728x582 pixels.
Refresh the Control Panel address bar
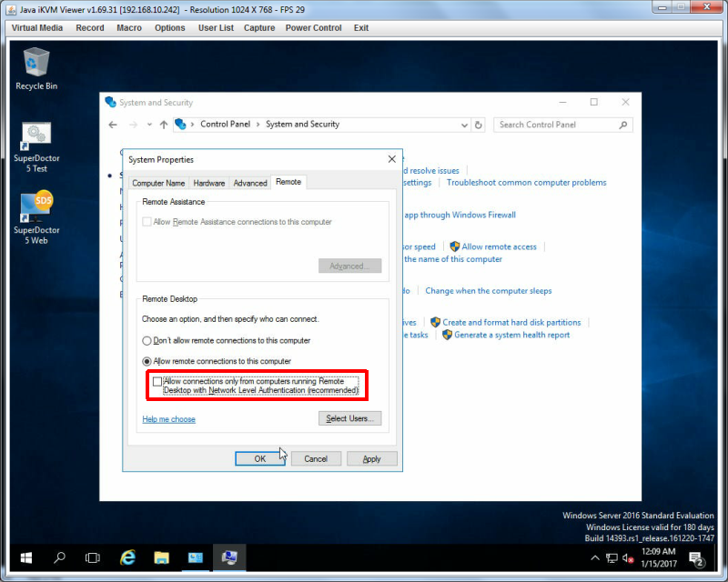[479, 125]
